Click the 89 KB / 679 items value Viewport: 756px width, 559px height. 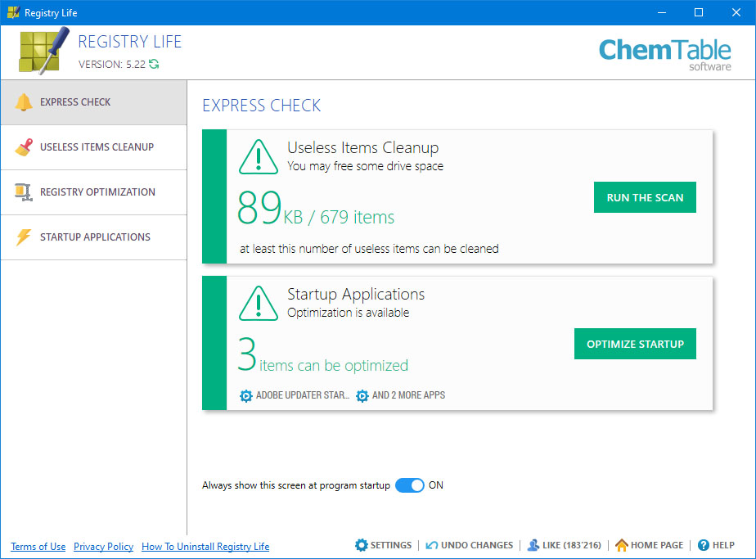pyautogui.click(x=316, y=208)
